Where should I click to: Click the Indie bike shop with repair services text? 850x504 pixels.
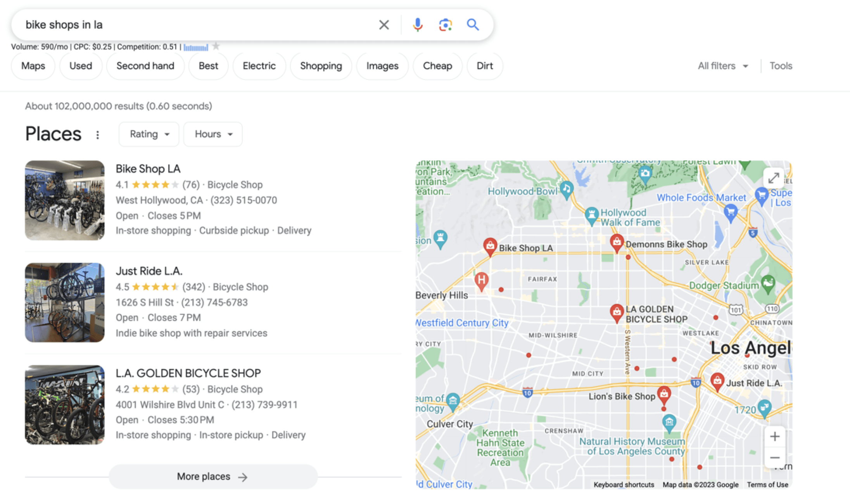pos(192,333)
